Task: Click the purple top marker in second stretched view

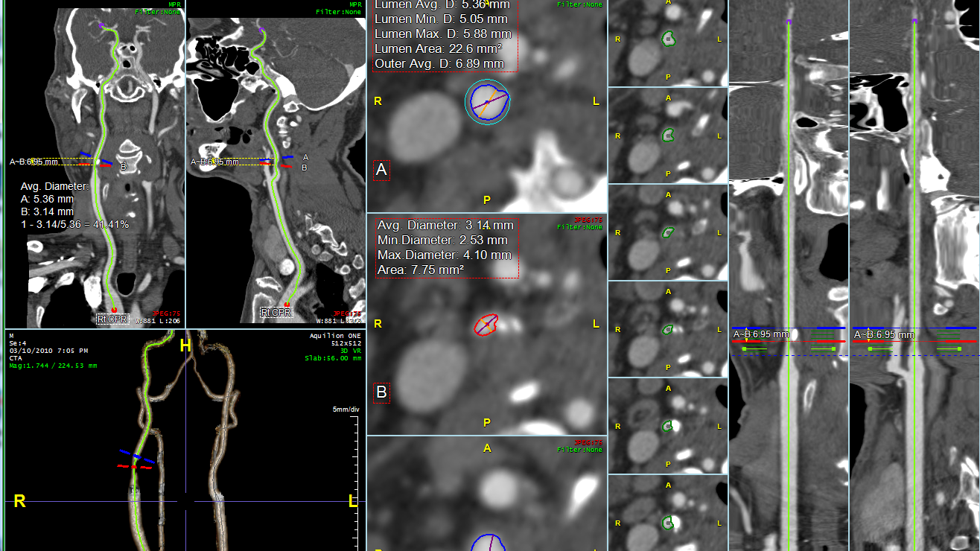Action: (x=914, y=22)
